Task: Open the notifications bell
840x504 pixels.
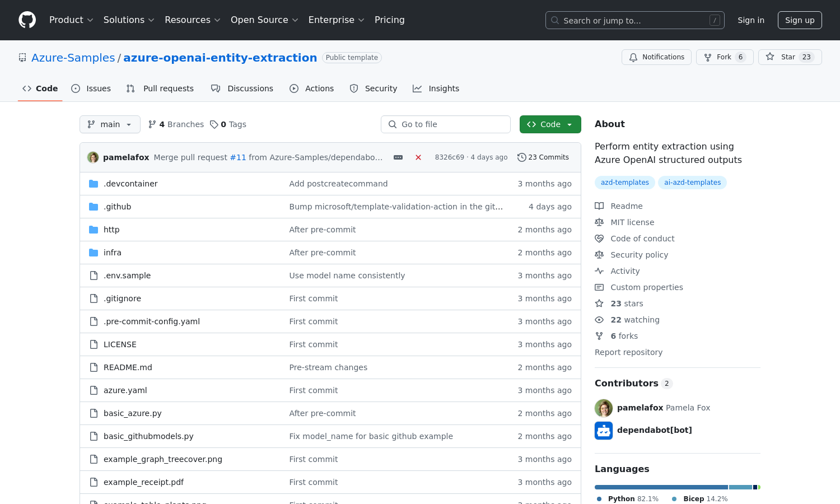Action: coord(633,57)
